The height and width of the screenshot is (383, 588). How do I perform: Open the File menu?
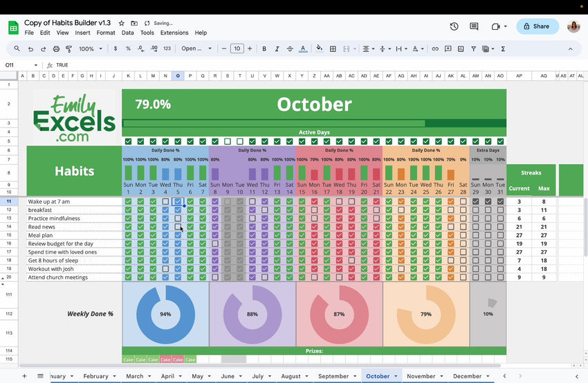(29, 33)
